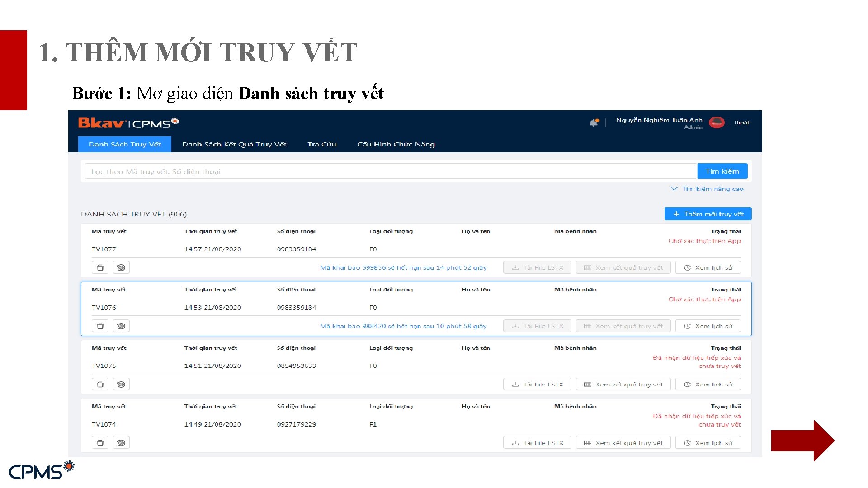Viewport: 868px width, 488px height.
Task: Click eye icon for TV1076 row
Action: (121, 326)
